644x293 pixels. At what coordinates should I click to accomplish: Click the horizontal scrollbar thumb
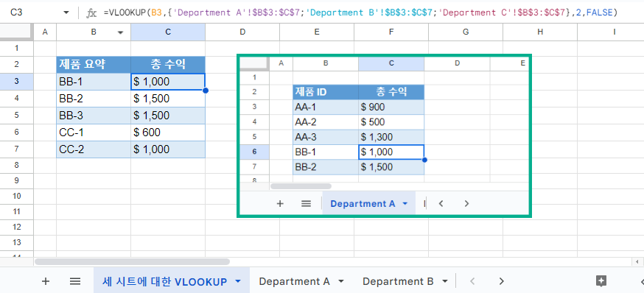pyautogui.click(x=132, y=261)
